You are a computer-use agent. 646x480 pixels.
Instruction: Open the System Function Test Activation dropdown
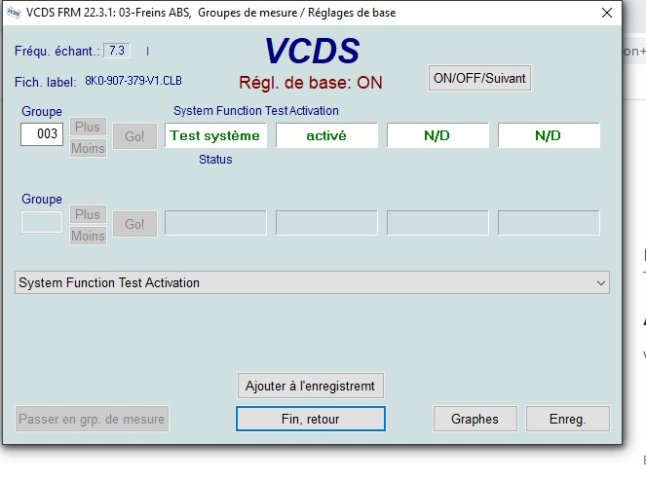pyautogui.click(x=312, y=283)
